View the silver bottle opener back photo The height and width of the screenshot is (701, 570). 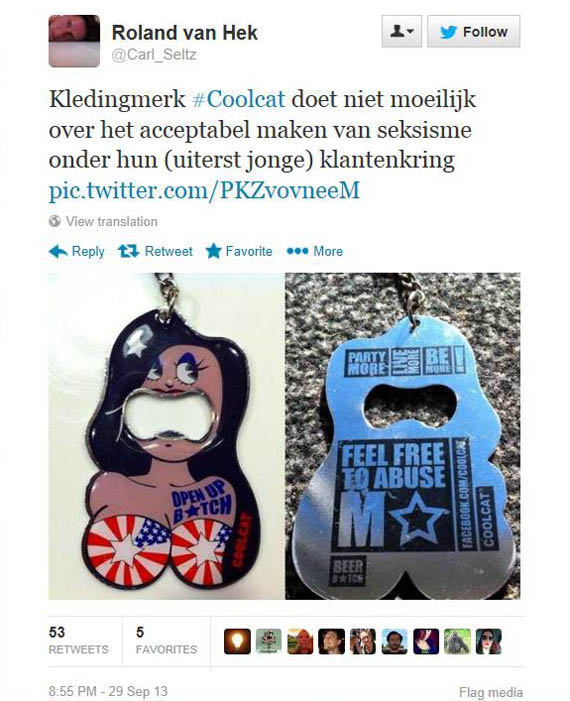[x=403, y=436]
